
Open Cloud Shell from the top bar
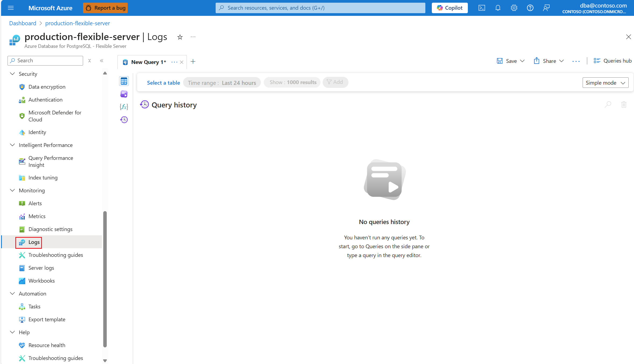coord(482,8)
